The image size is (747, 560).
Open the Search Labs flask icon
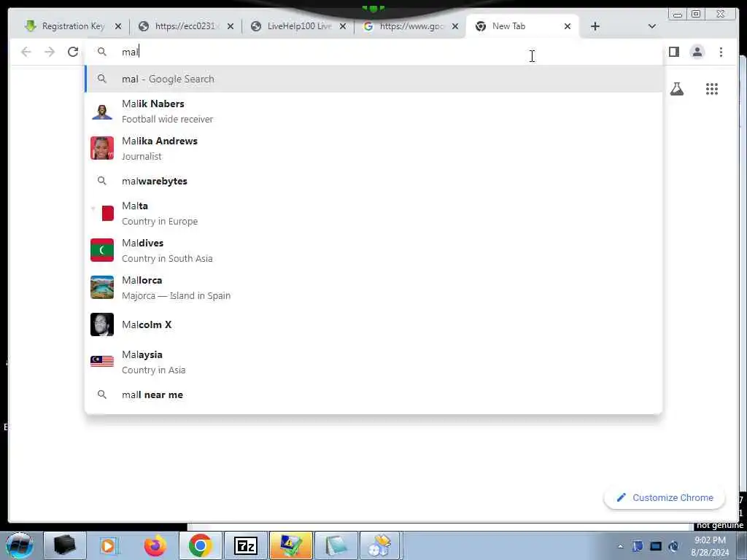[x=677, y=89]
